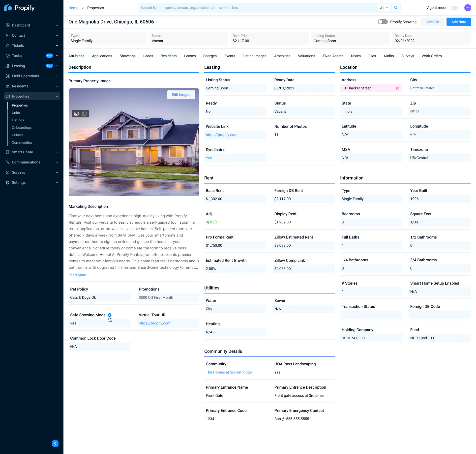
Task: Open the MA user avatar menu
Action: pyautogui.click(x=468, y=8)
